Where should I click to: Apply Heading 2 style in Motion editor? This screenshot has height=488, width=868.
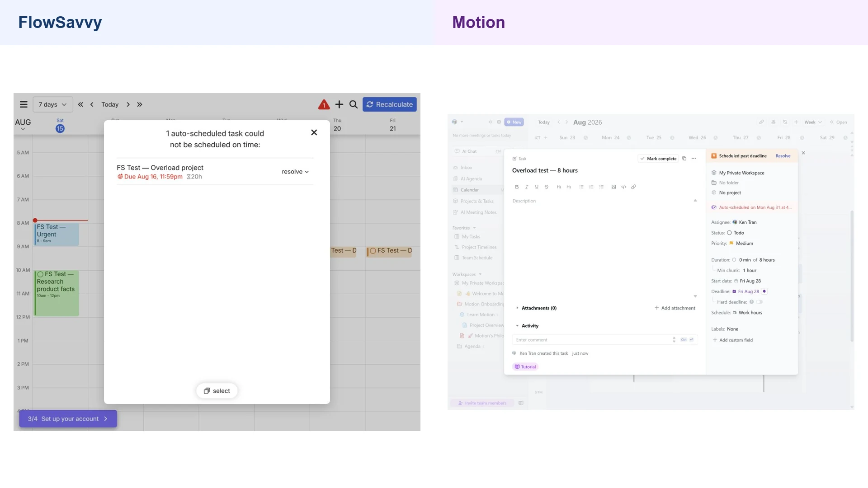point(569,187)
